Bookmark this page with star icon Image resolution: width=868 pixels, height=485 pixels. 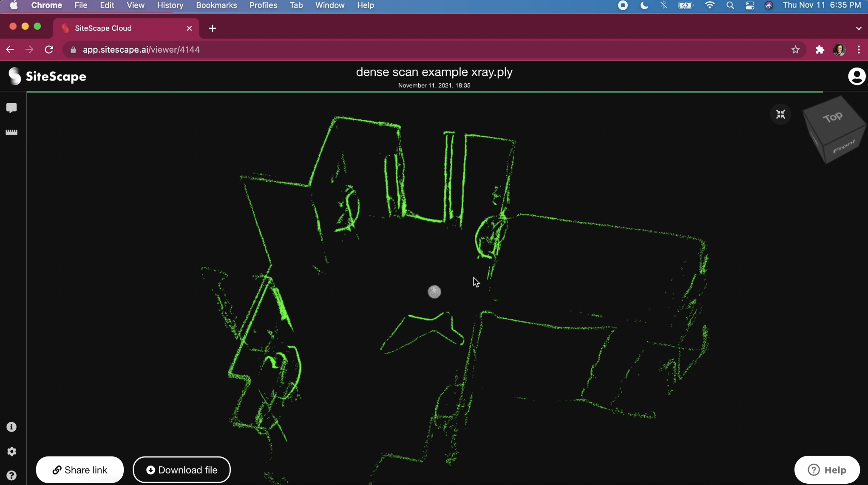click(x=795, y=50)
